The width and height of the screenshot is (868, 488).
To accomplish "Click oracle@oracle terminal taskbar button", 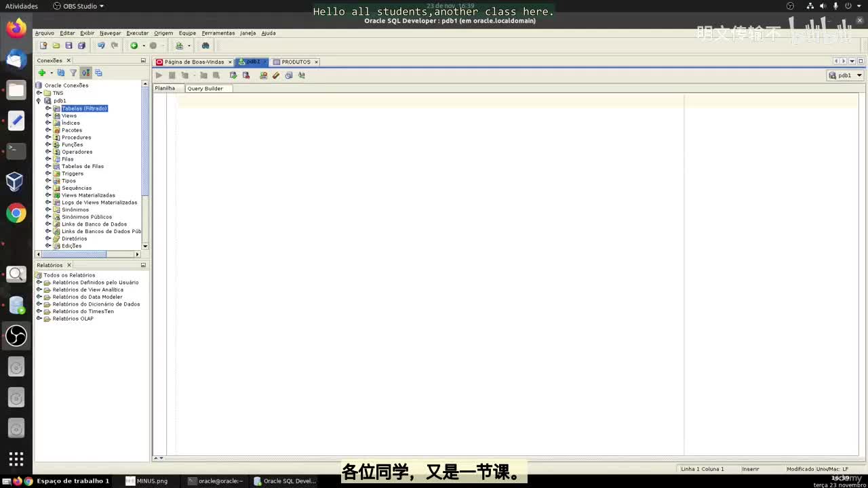I will (216, 481).
